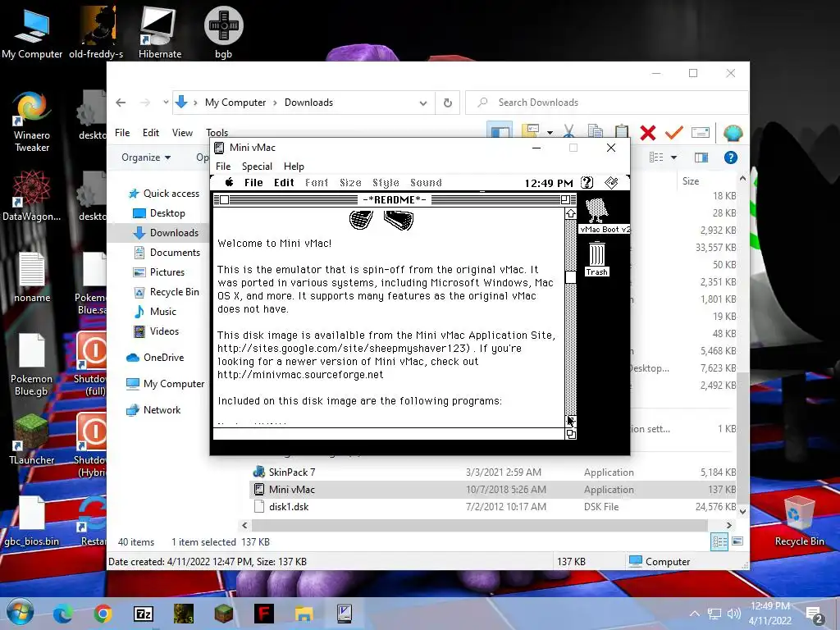Click Downloads in the address breadcrumb

click(308, 103)
